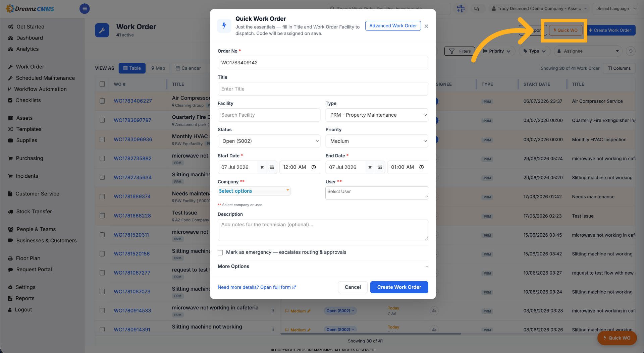Open the end time clock picker
The image size is (644, 353).
pyautogui.click(x=422, y=167)
